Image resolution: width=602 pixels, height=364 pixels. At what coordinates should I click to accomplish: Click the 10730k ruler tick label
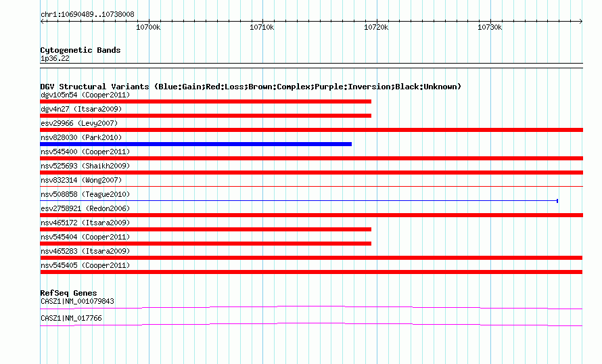490,27
